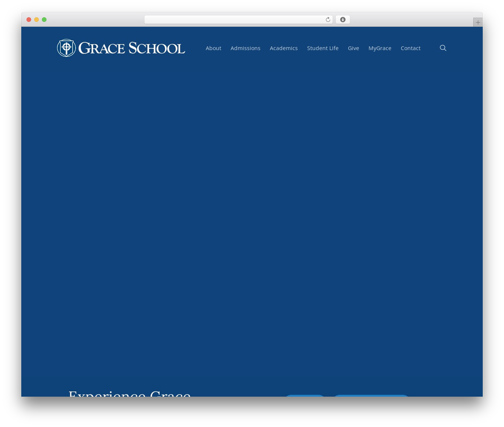Open the Give link
The image size is (504, 427).
tap(354, 48)
